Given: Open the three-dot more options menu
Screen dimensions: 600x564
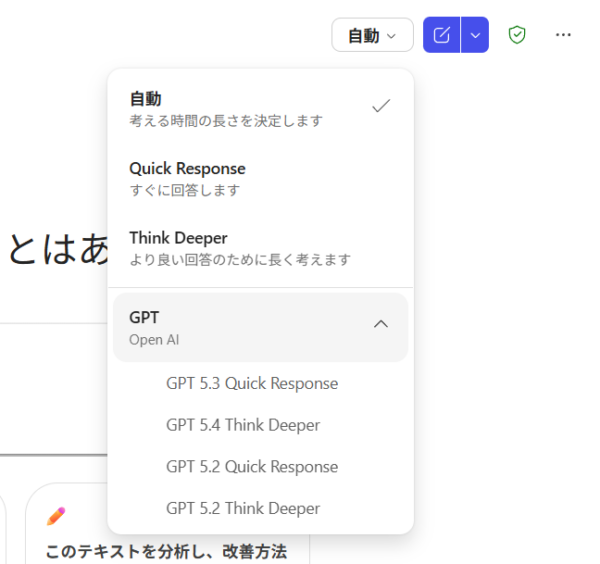Looking at the screenshot, I should tap(563, 35).
